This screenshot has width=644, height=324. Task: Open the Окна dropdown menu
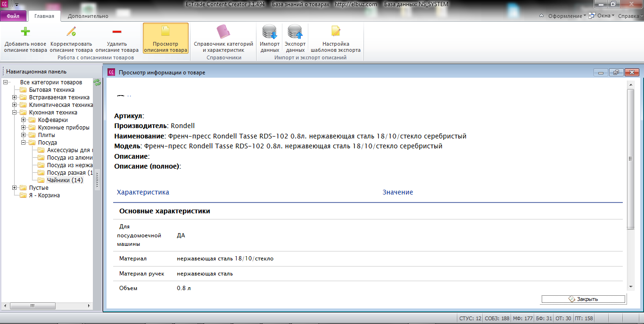[603, 16]
